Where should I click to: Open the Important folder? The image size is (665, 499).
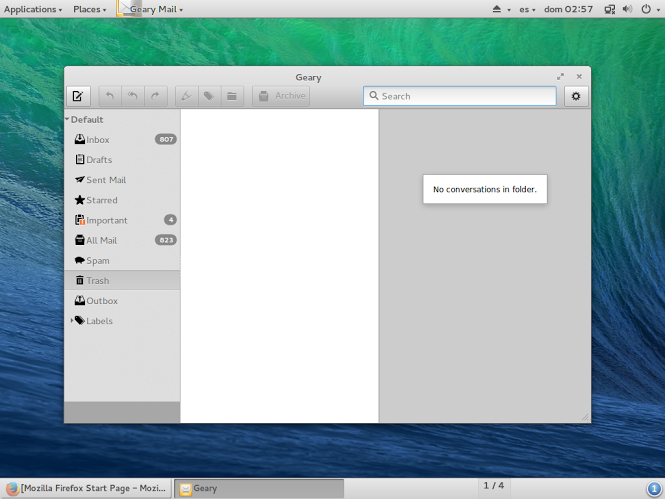(x=122, y=220)
